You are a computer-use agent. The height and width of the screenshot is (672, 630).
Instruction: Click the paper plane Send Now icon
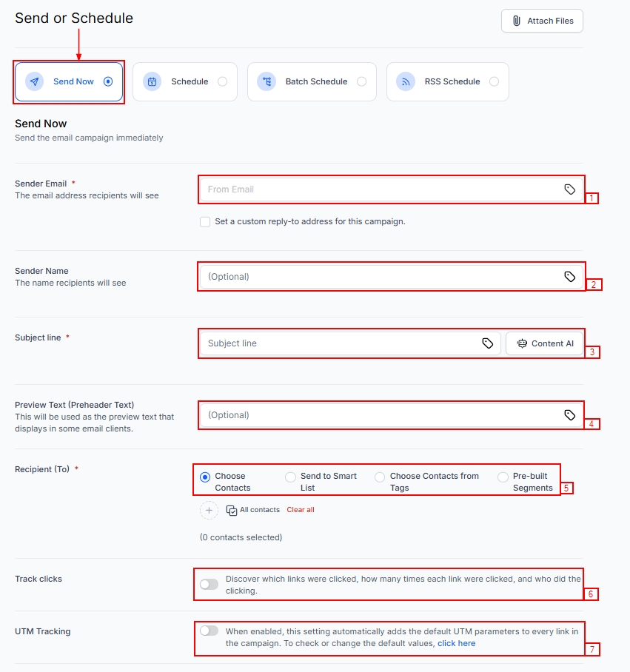point(34,81)
